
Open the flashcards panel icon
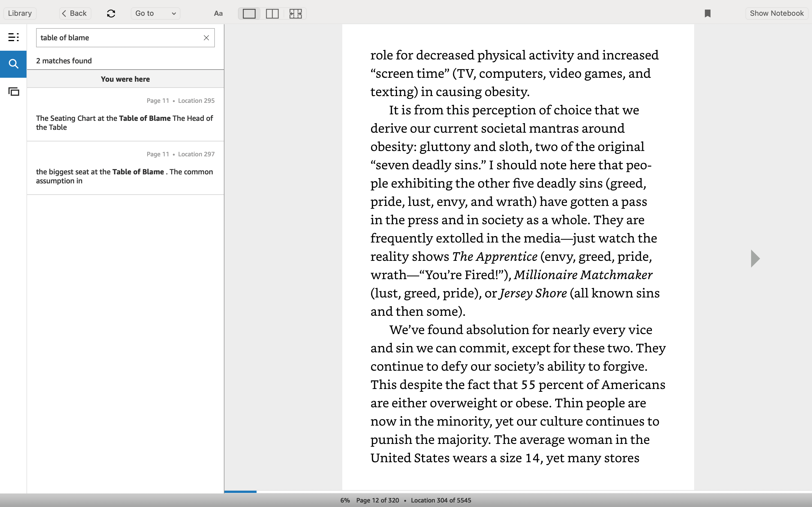(x=14, y=91)
